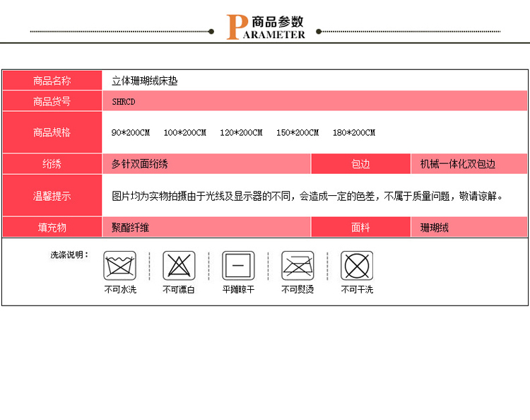Click the 立体珊瑚绒床垫 product name text
Viewport: 530px width, 420px height.
145,81
